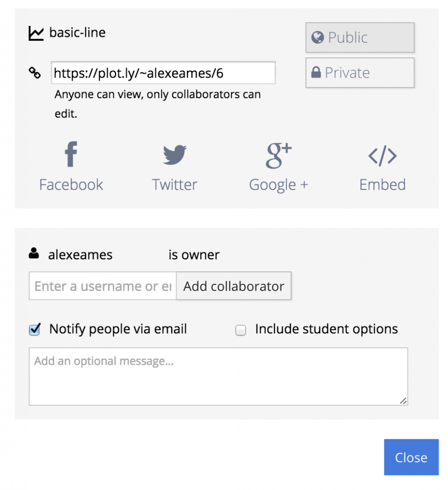Click the link chain icon

coord(35,73)
